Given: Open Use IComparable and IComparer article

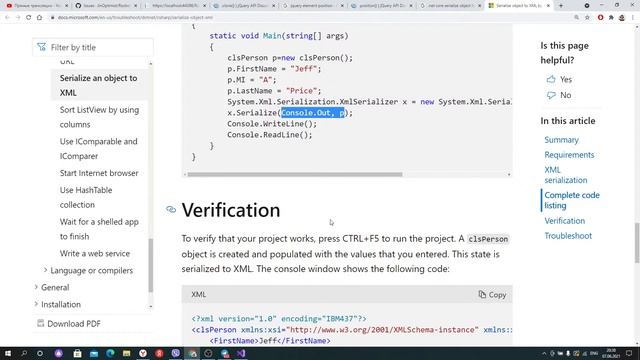Looking at the screenshot, I should coord(99,149).
